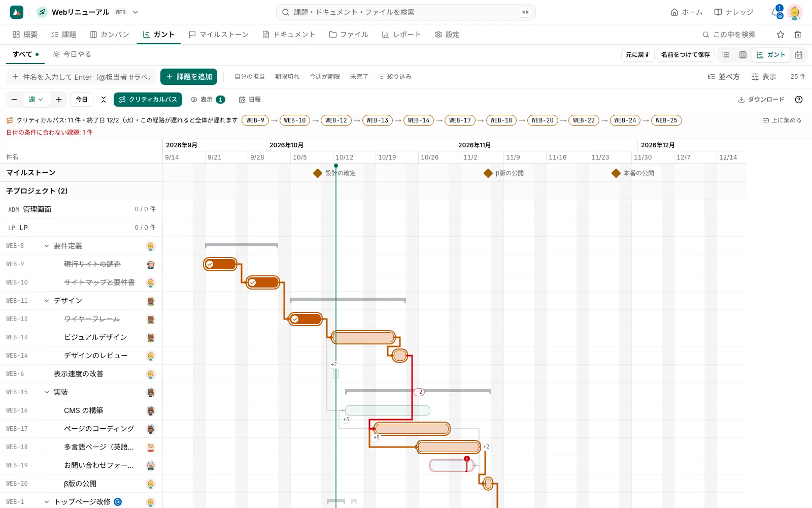Click the app logo at top left
Viewport: 812px width, 508px height.
click(17, 12)
